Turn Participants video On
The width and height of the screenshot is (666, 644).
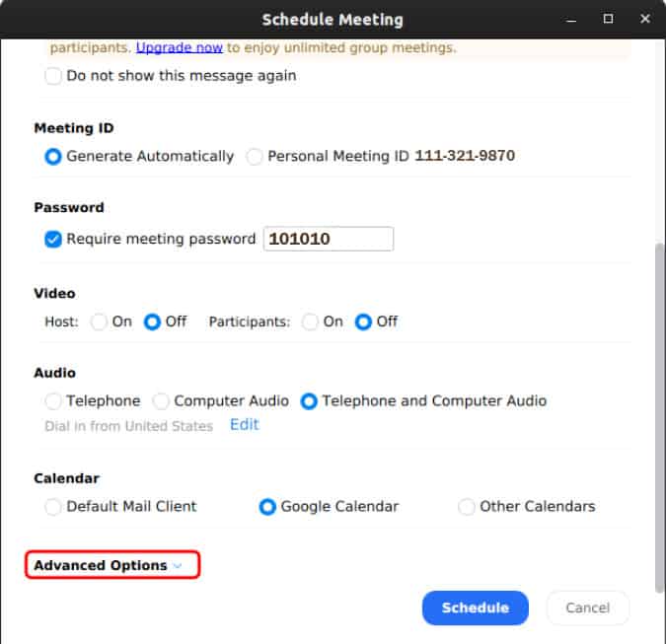[310, 322]
